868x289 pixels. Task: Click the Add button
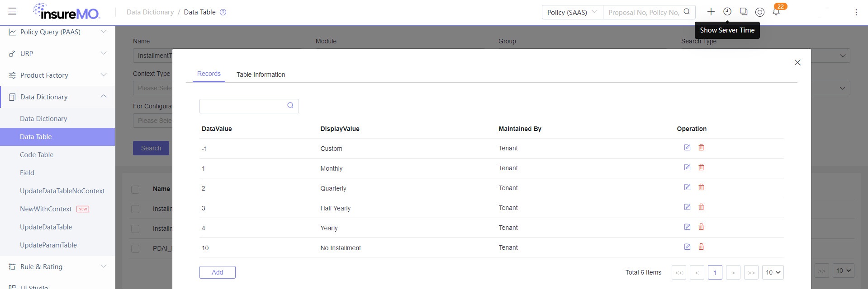(218, 272)
